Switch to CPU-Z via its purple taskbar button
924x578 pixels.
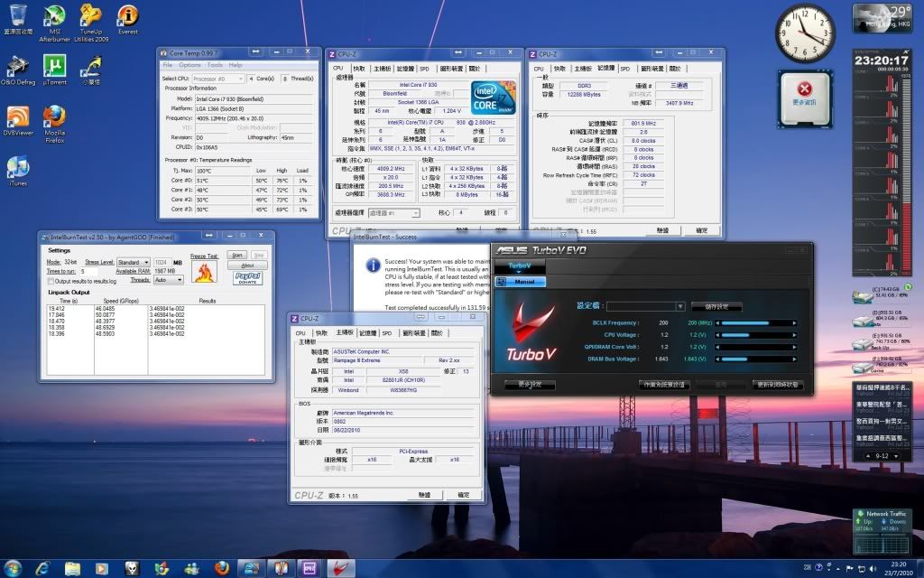coord(310,569)
